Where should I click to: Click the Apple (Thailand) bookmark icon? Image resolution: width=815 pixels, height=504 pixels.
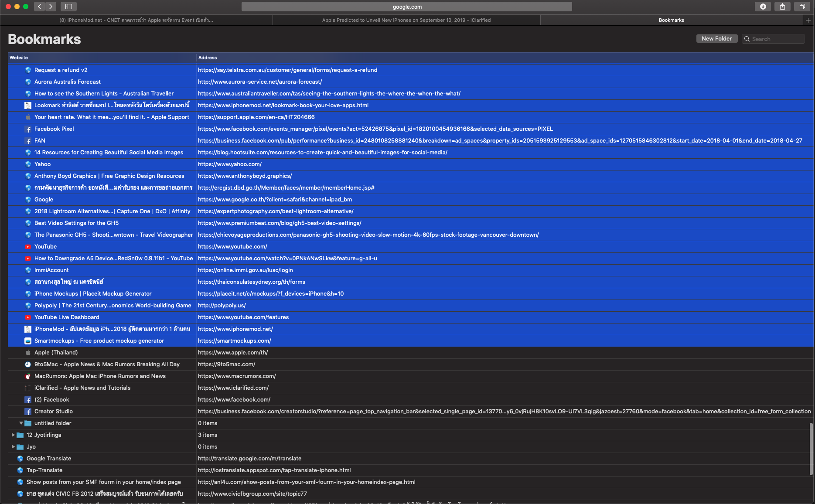[28, 353]
